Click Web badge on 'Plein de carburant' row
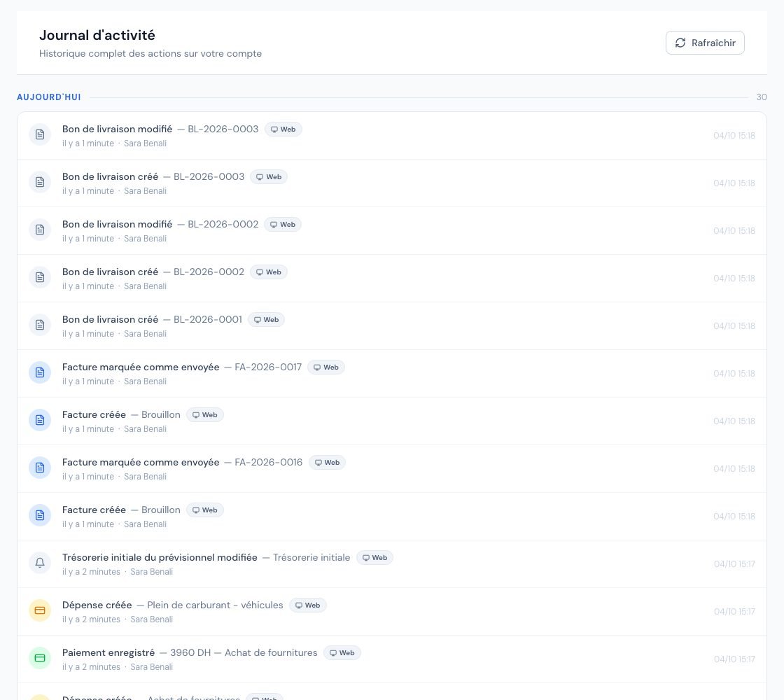This screenshot has height=700, width=784. pos(307,605)
